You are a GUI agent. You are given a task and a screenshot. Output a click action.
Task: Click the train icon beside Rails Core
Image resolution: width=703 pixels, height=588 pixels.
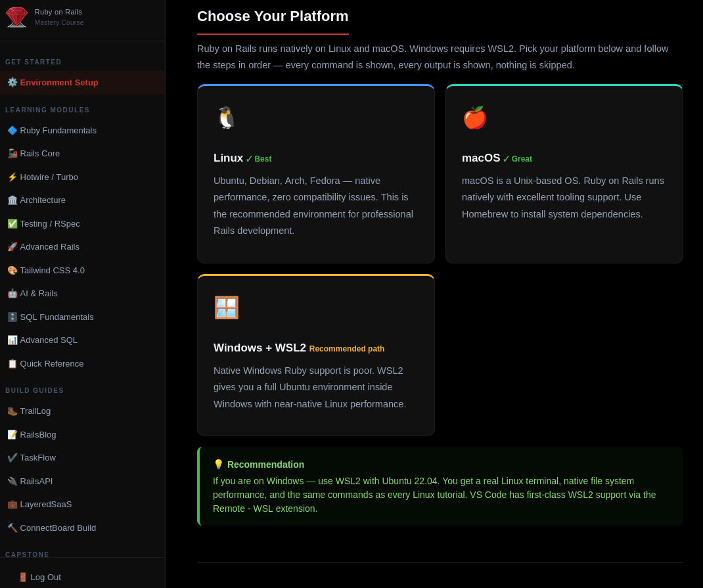pyautogui.click(x=12, y=154)
